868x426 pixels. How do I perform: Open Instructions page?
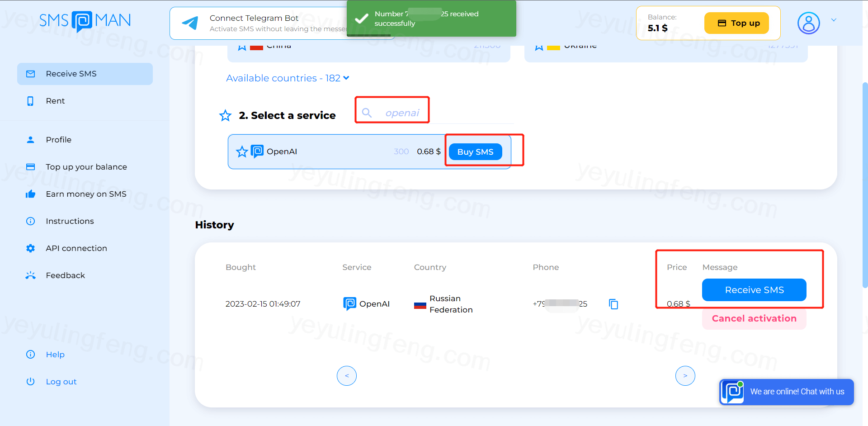tap(70, 221)
